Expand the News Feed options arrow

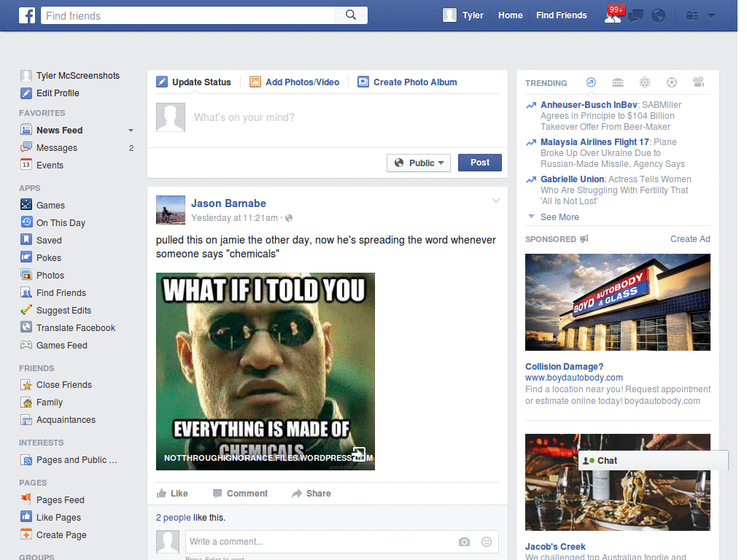(x=131, y=131)
